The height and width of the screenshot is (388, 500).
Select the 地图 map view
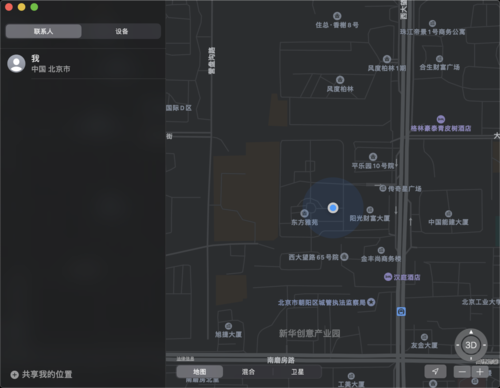tap(200, 372)
